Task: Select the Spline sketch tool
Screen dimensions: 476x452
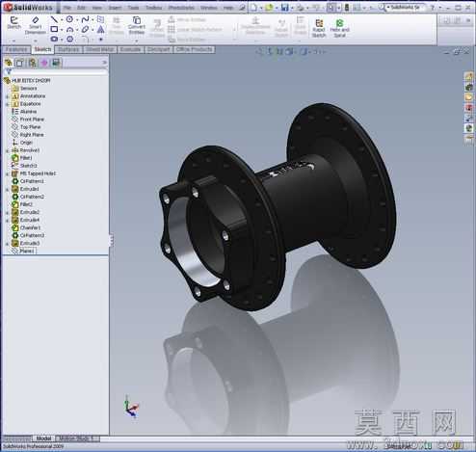Action: 85,19
